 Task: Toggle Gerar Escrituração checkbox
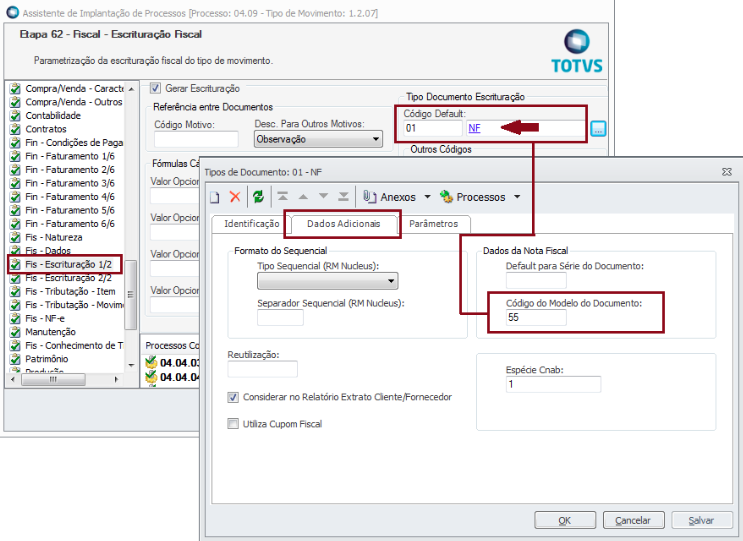(155, 88)
